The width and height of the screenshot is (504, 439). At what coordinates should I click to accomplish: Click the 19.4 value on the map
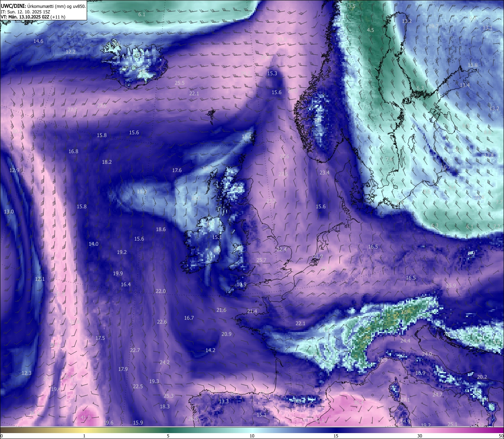pyautogui.click(x=56, y=389)
